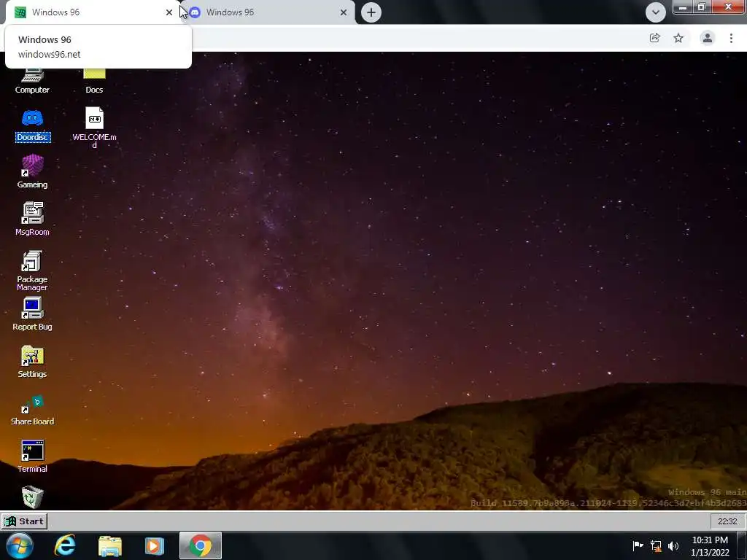747x560 pixels.
Task: Open the Action Center flag icon
Action: [x=638, y=545]
